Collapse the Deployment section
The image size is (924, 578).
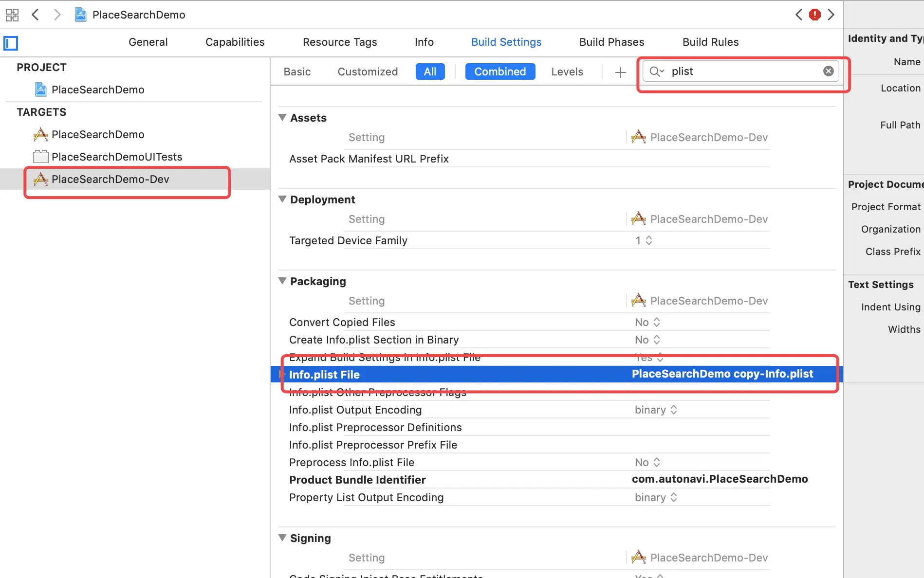(282, 199)
